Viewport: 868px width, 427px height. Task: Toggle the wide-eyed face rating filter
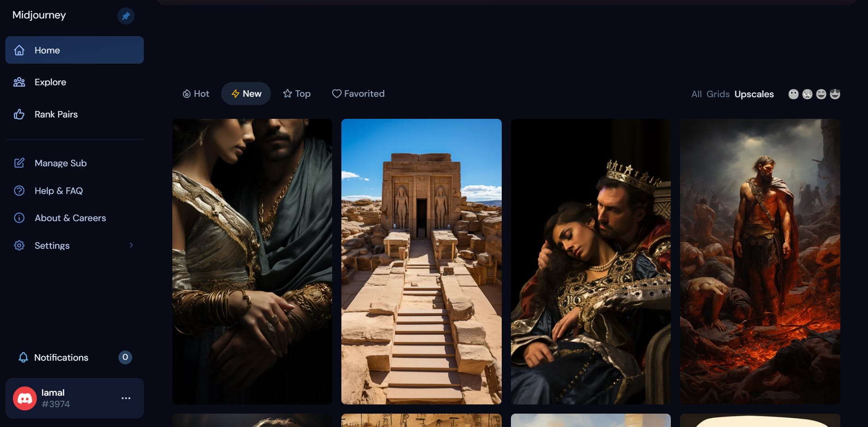tap(793, 94)
